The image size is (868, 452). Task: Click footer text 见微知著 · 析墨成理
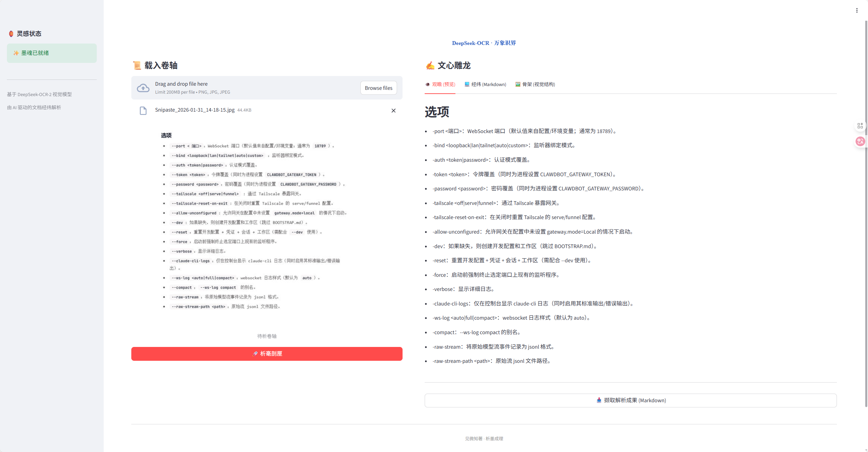484,439
